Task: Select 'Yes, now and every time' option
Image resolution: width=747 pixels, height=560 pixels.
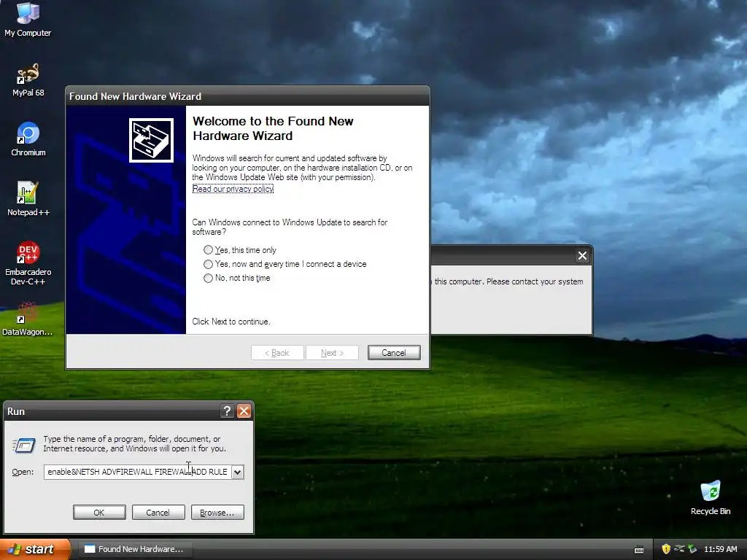Action: pyautogui.click(x=285, y=264)
